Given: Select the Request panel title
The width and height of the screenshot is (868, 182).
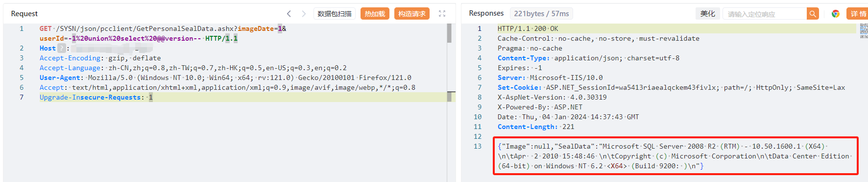Looking at the screenshot, I should pos(24,14).
